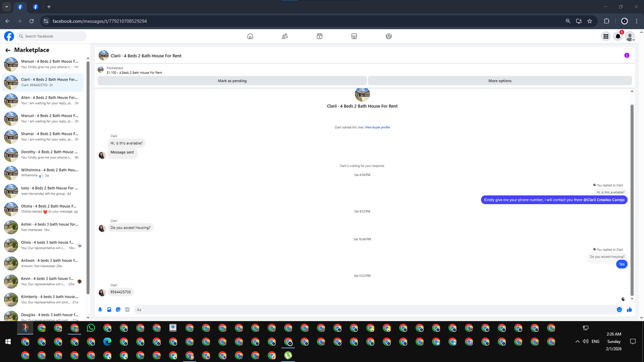Open the Shamar 4 Beds 2 Bath chat
Image resolution: width=644 pixels, height=362 pixels.
pos(43,136)
